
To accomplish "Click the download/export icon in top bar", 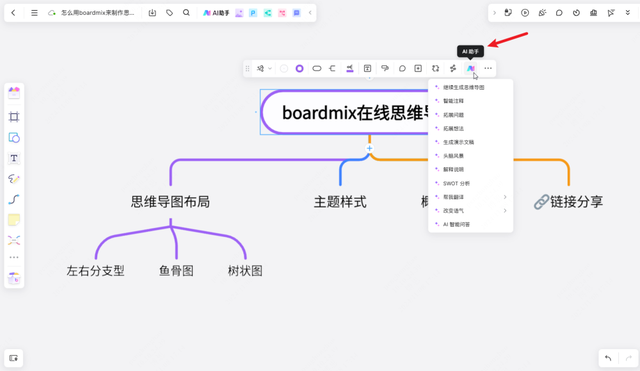I will tap(152, 13).
